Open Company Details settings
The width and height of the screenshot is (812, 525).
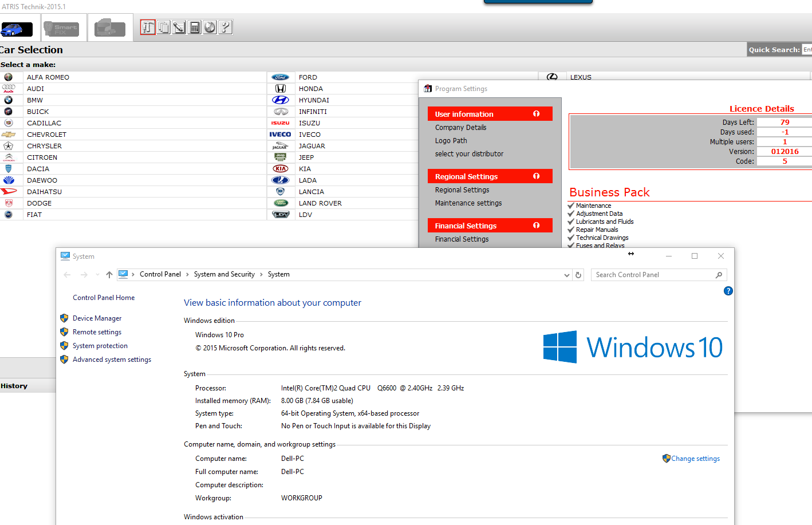pos(460,128)
